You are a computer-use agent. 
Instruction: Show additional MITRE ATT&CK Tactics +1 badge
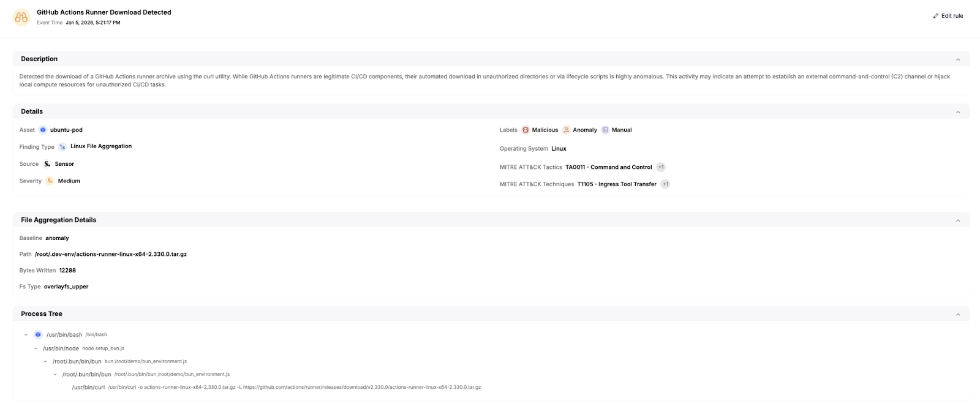point(661,167)
